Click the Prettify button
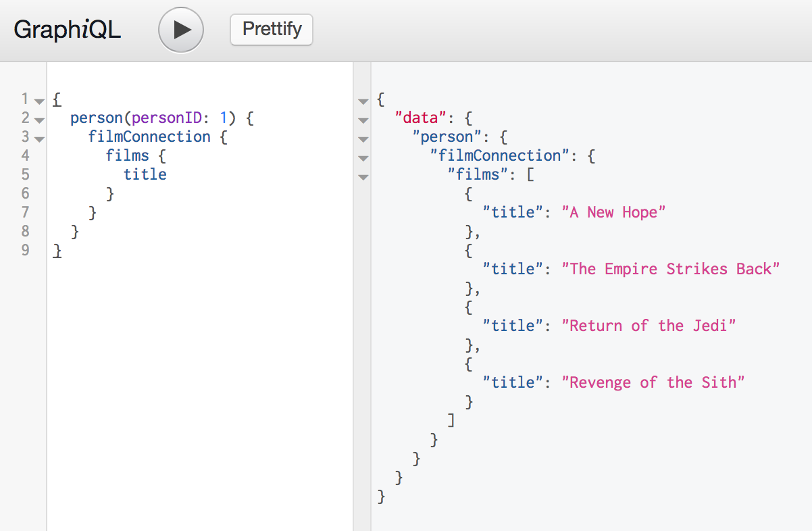 (x=271, y=30)
